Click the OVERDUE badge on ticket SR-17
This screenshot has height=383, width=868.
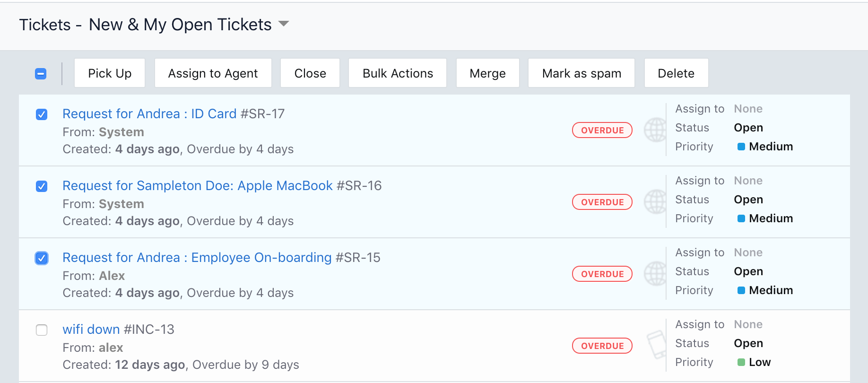(x=602, y=130)
